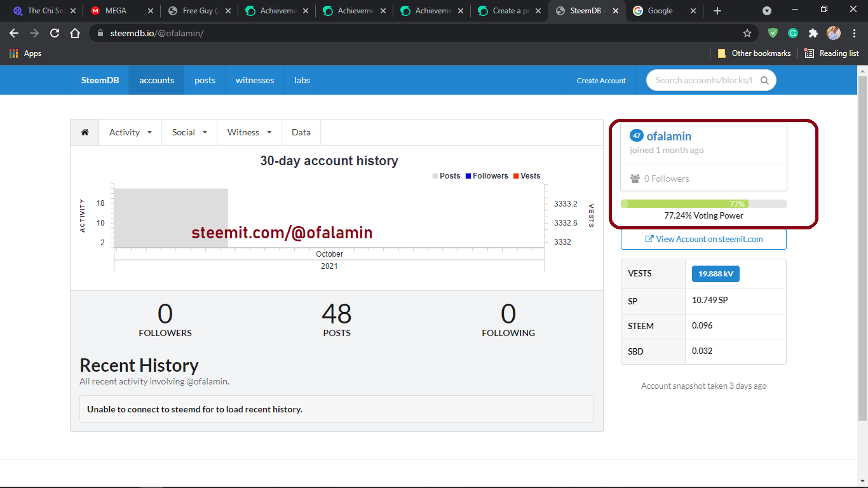The width and height of the screenshot is (868, 488).
Task: Click the 30-day account history chart title
Action: click(x=329, y=161)
